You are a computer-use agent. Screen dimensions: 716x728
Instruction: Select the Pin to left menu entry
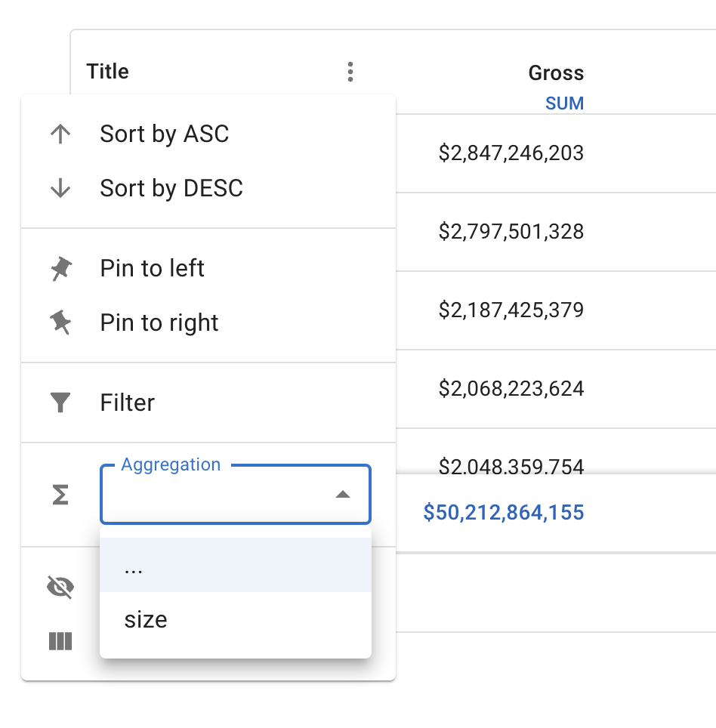[152, 267]
